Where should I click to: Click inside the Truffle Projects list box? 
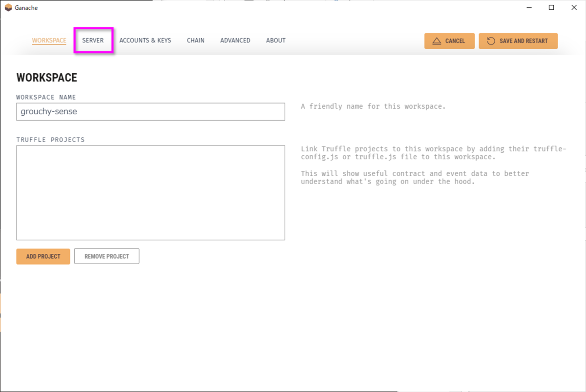click(x=150, y=192)
